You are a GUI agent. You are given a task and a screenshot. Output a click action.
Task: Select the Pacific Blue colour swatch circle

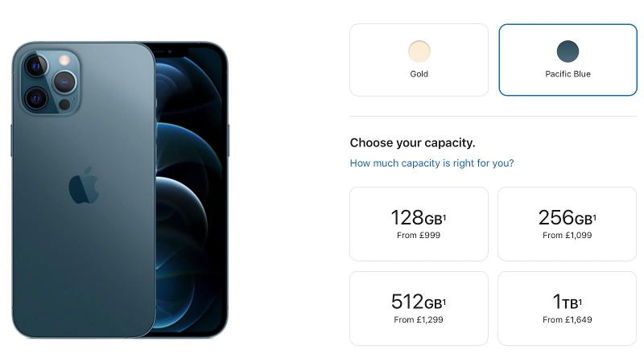(568, 51)
